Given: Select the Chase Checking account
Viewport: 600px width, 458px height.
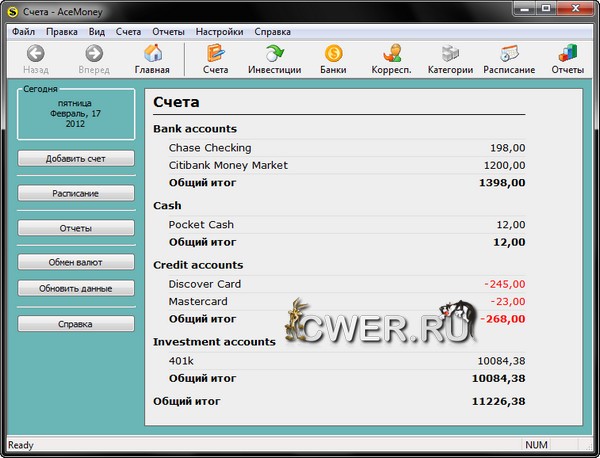Looking at the screenshot, I should 210,148.
